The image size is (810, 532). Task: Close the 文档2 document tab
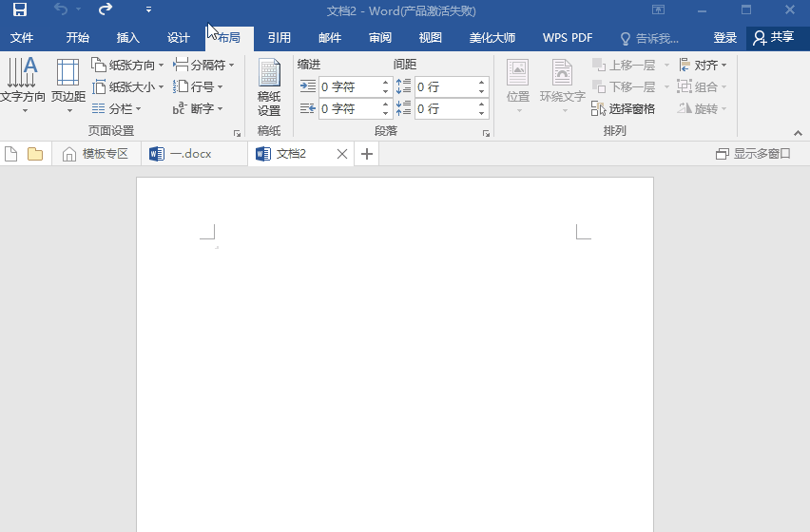(x=342, y=154)
